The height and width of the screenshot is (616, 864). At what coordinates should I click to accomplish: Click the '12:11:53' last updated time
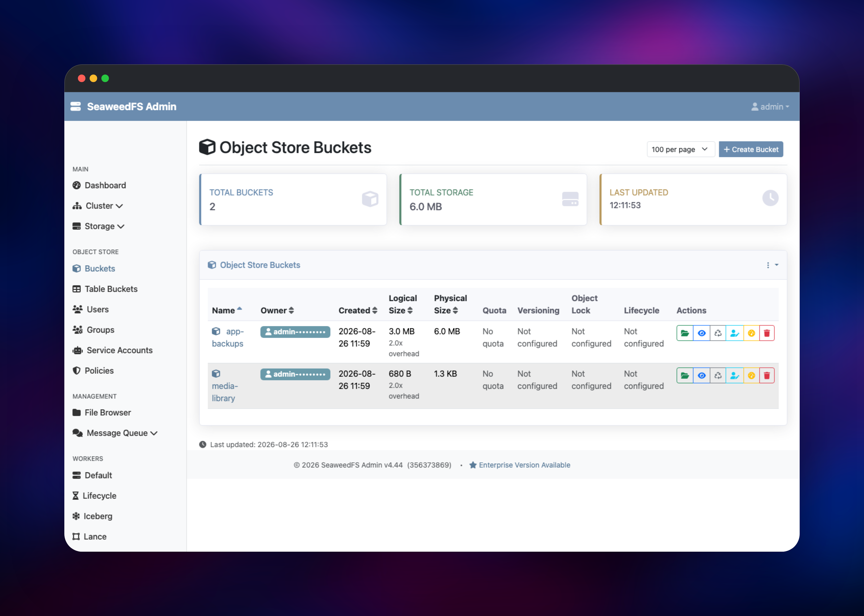coord(625,205)
